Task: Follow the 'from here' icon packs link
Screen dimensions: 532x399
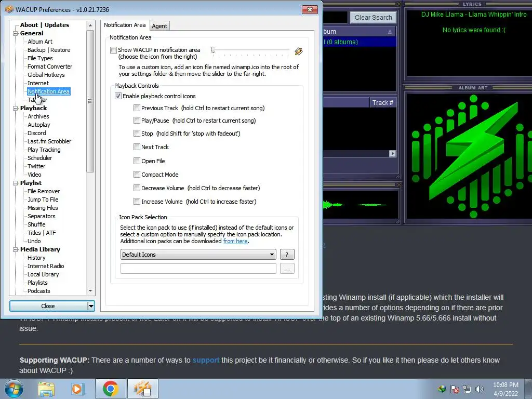Action: tap(235, 241)
